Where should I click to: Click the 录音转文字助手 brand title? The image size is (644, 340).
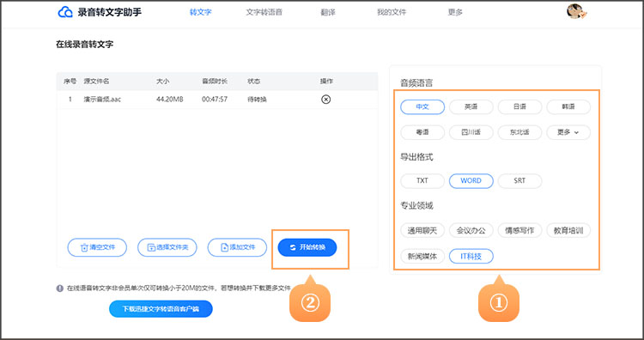tap(110, 12)
